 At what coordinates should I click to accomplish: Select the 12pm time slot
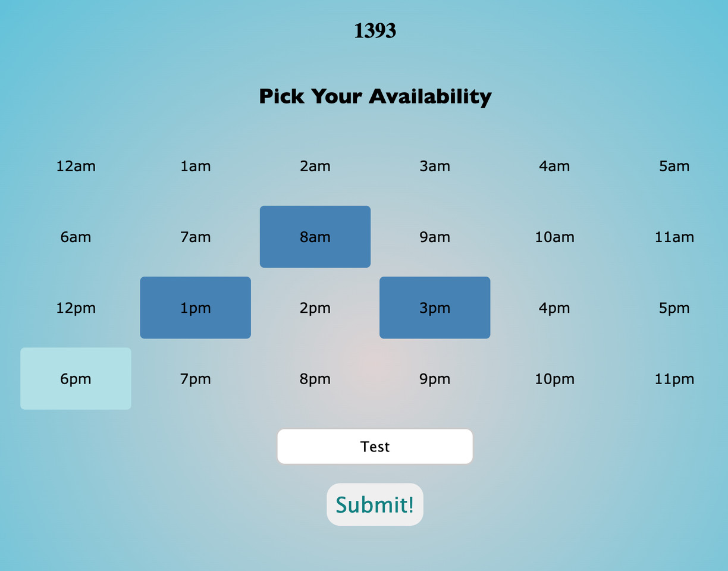click(x=76, y=308)
